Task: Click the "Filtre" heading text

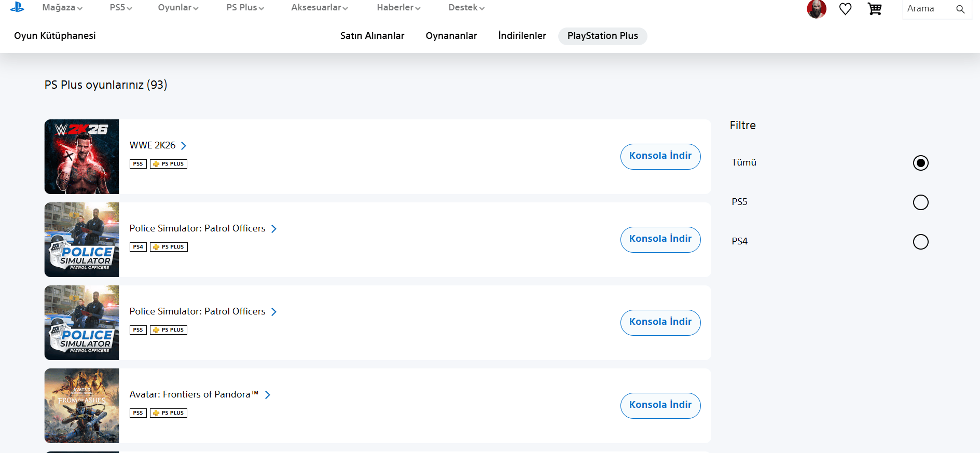Action: click(743, 125)
